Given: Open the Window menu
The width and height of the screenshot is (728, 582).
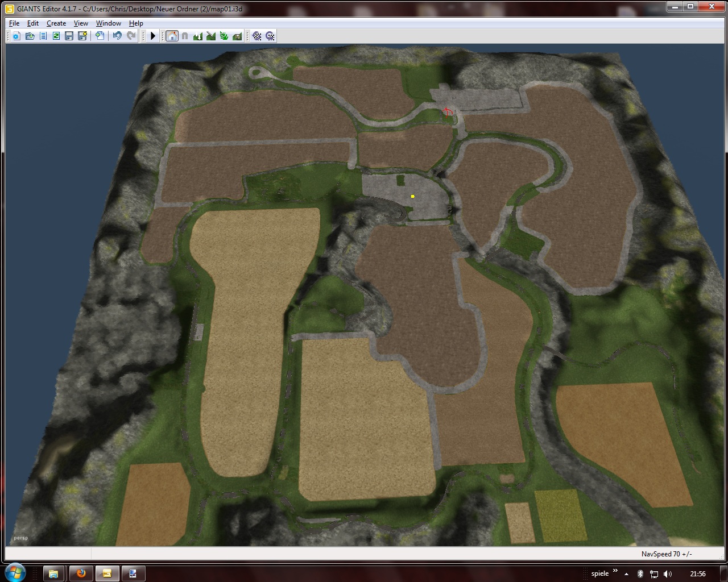Looking at the screenshot, I should (x=108, y=23).
